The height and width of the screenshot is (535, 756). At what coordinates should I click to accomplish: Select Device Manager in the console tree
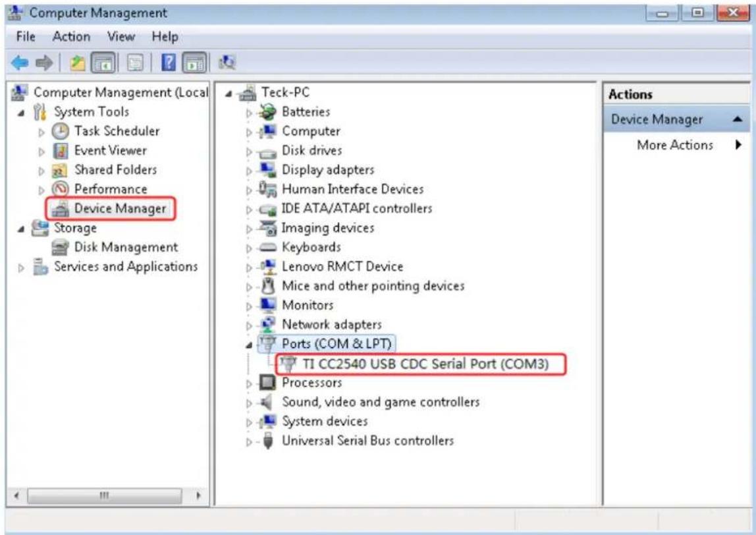point(120,208)
